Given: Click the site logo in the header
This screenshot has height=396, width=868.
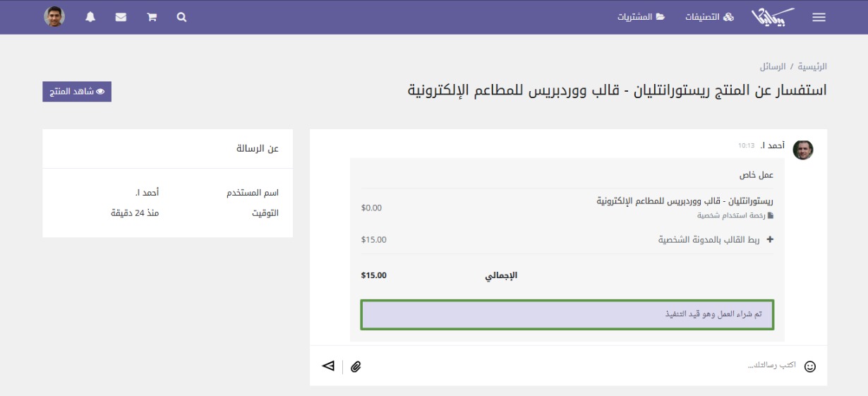Looking at the screenshot, I should coord(773,17).
